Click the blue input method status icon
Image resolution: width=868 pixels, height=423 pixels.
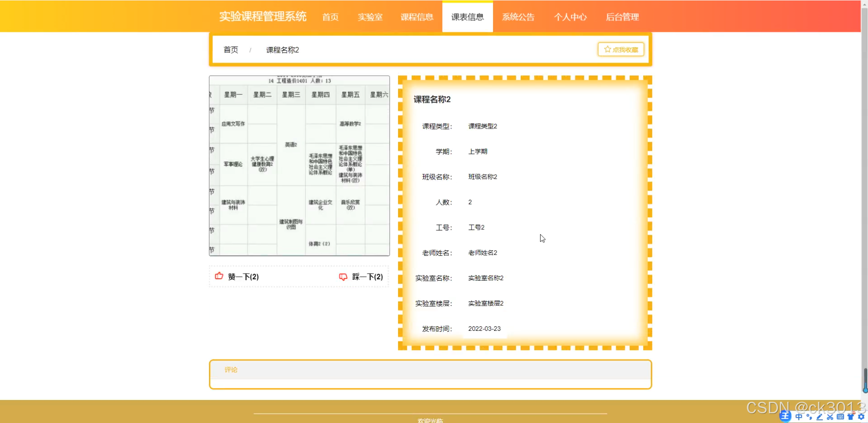pos(785,417)
